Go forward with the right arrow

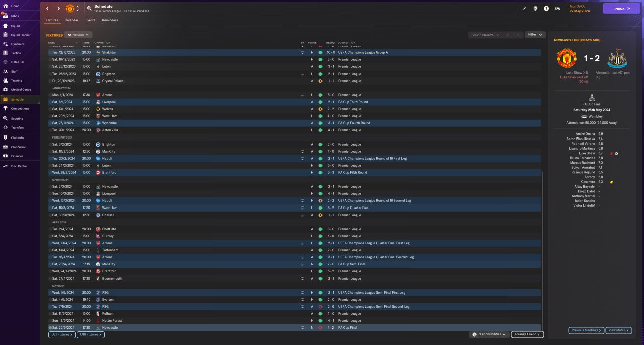click(x=58, y=9)
